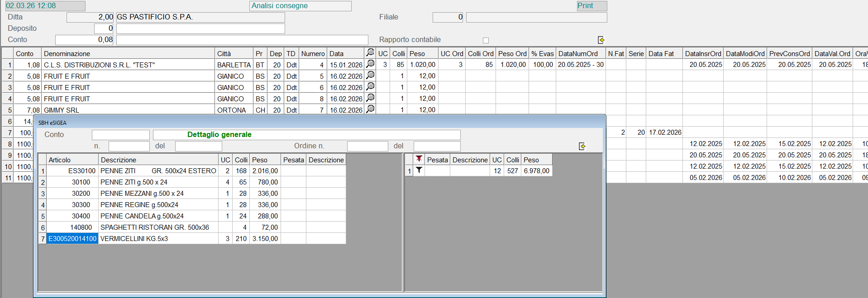Click the Peso Ord column header
This screenshot has height=298, width=868.
512,53
